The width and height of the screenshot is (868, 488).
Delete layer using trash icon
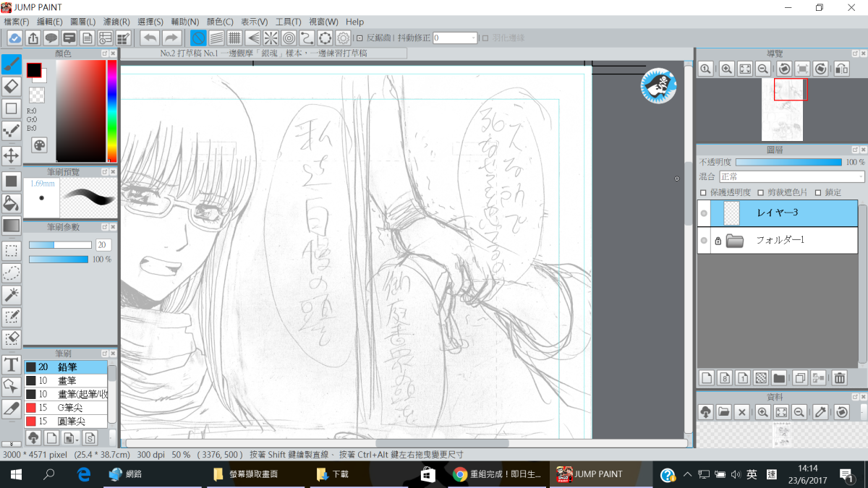839,377
